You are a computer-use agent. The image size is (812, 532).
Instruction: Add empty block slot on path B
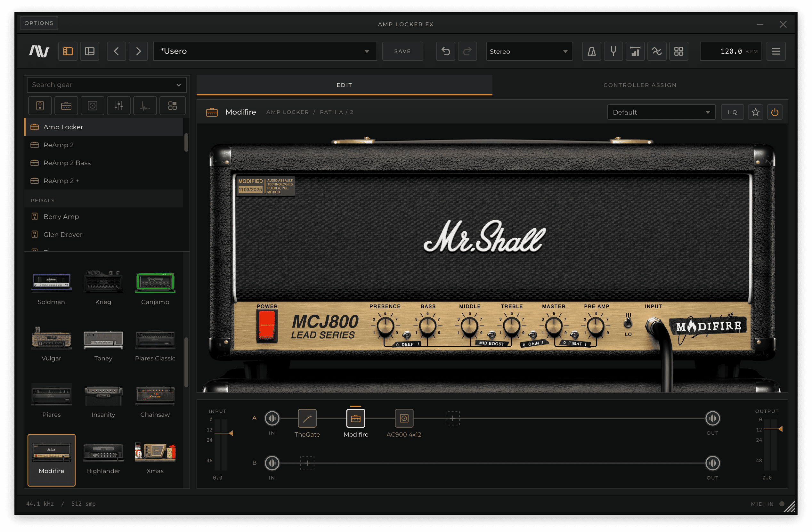tap(307, 463)
